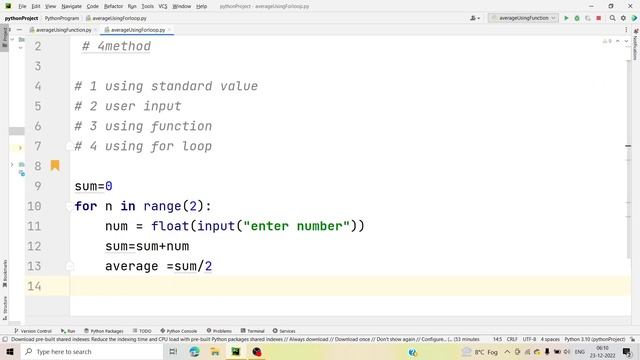Collapse the for loop at line 10
Image resolution: width=640 pixels, height=360 pixels.
point(69,206)
